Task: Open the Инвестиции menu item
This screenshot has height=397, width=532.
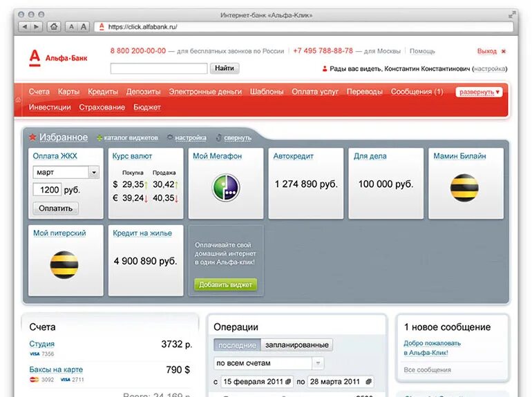Action: tap(50, 107)
